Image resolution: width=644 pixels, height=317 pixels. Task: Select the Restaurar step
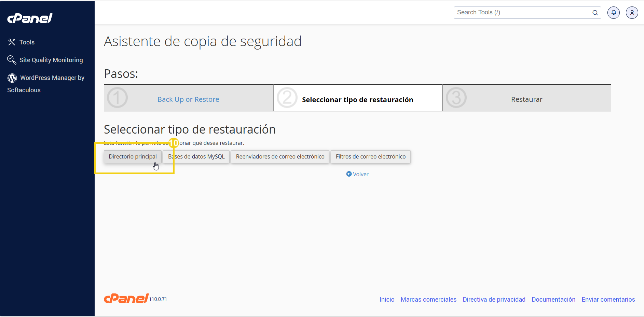point(526,99)
